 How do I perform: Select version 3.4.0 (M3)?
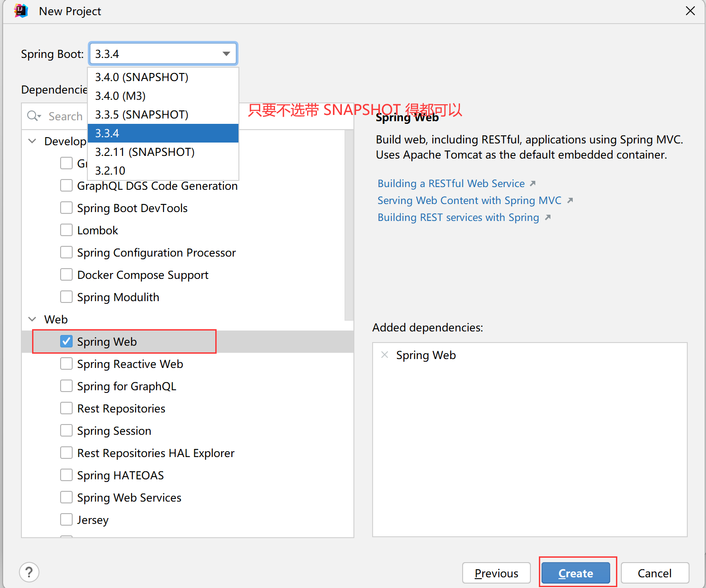[163, 96]
